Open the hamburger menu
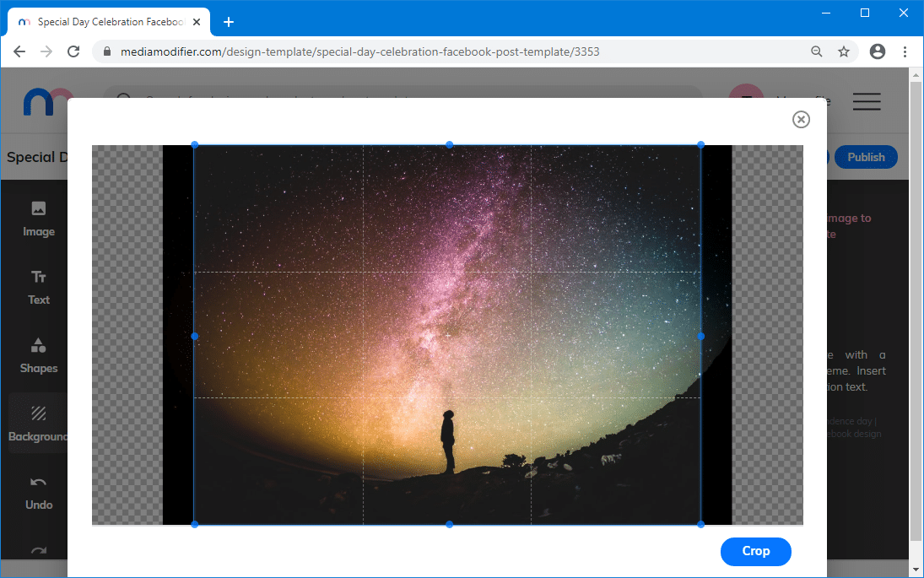Viewport: 924px width, 578px height. [x=867, y=101]
